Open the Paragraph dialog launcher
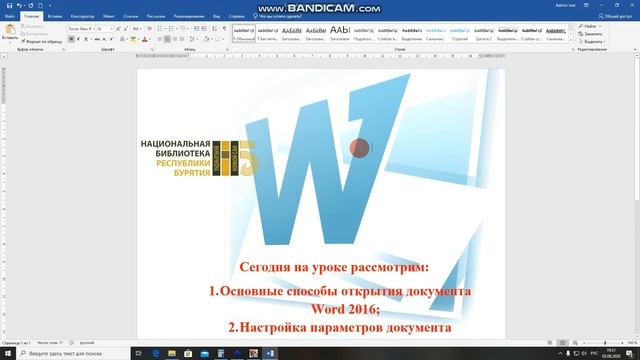 (227, 49)
